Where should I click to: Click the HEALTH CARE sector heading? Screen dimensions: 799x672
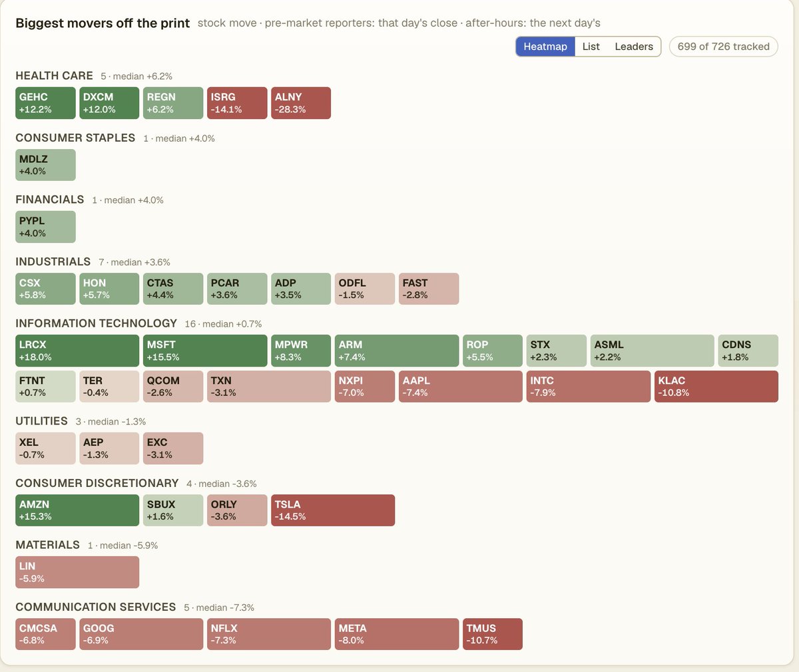(54, 76)
